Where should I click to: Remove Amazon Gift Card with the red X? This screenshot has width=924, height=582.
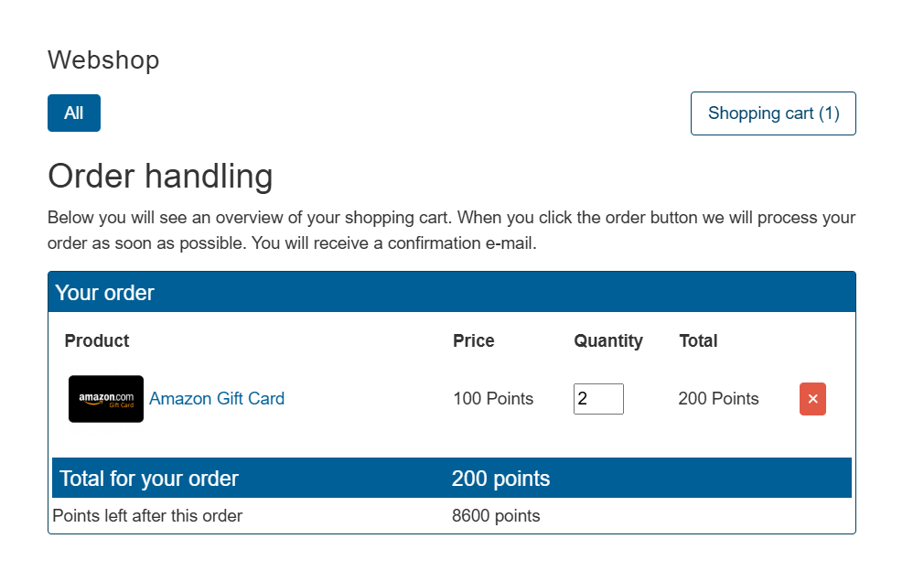pos(812,399)
